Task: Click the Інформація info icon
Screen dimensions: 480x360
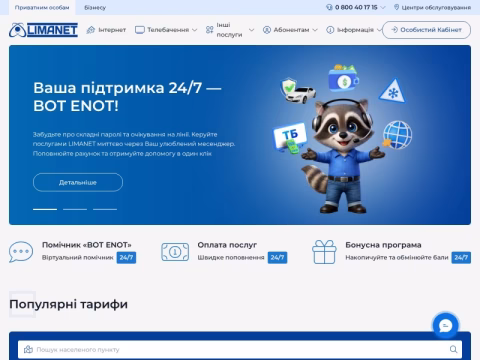Action: (330, 30)
